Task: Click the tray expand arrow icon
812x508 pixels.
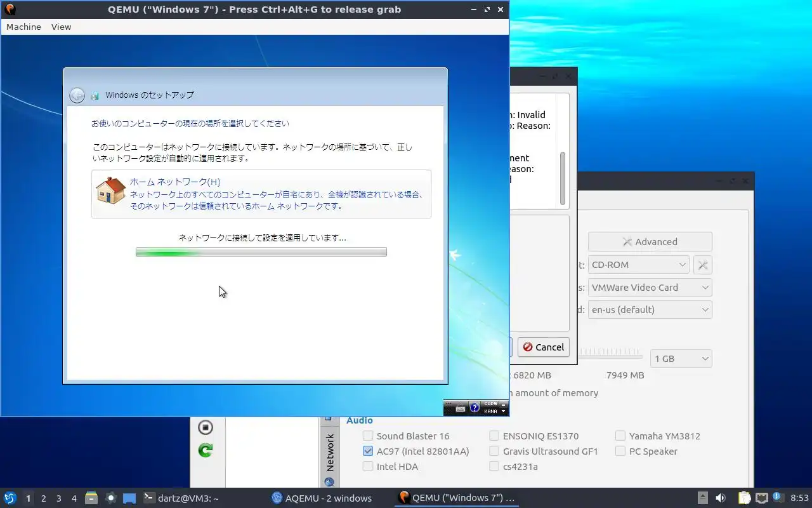Action: click(x=702, y=498)
